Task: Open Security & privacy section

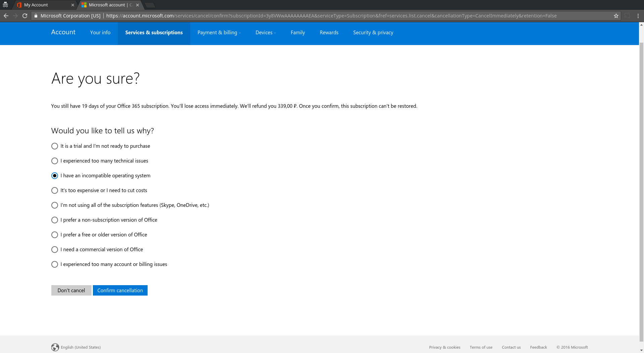Action: click(373, 33)
